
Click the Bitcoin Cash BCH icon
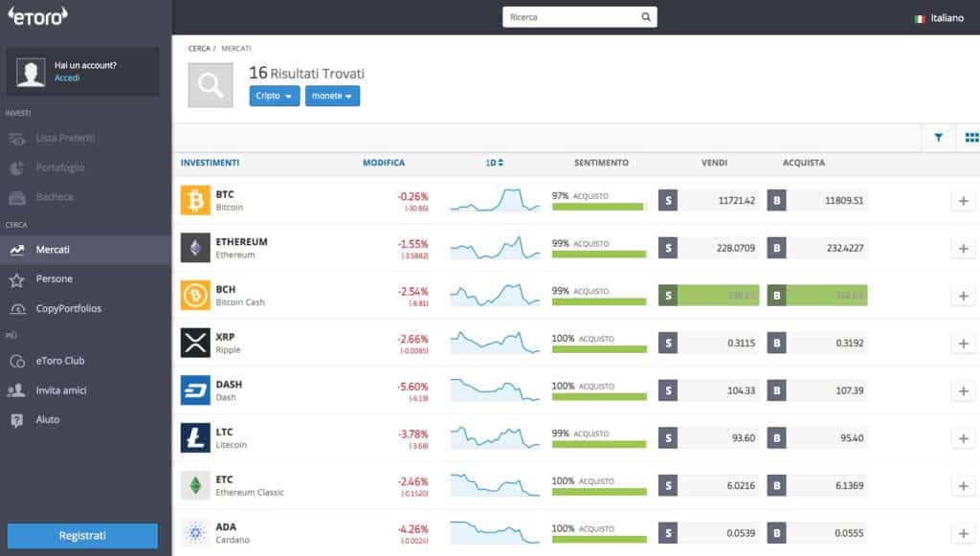195,296
